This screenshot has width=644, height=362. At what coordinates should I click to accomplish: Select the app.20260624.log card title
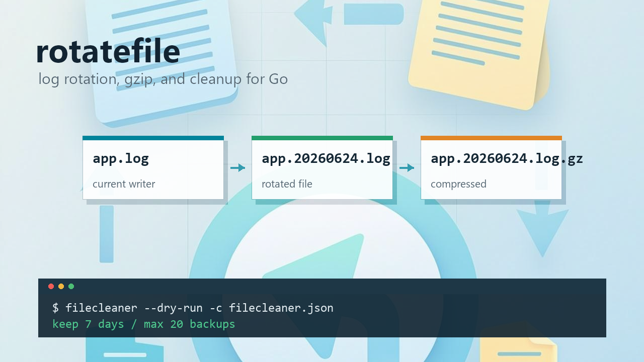point(326,159)
